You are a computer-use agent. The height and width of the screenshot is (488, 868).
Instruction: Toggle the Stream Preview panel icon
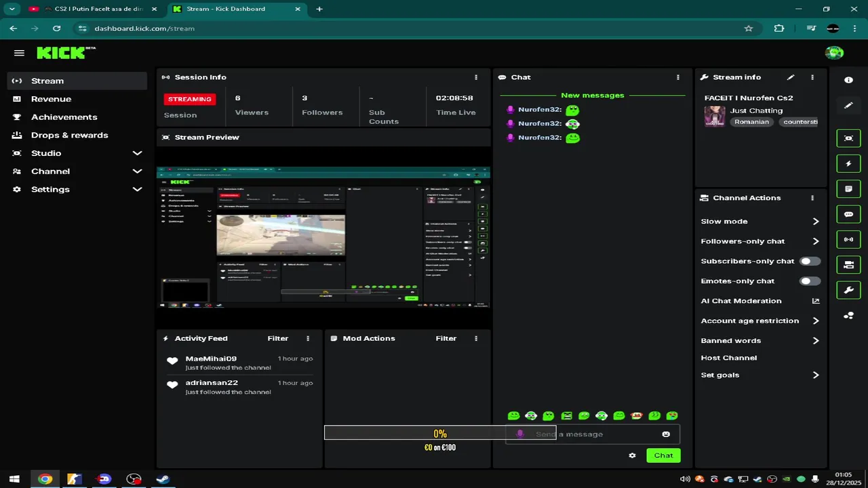848,138
